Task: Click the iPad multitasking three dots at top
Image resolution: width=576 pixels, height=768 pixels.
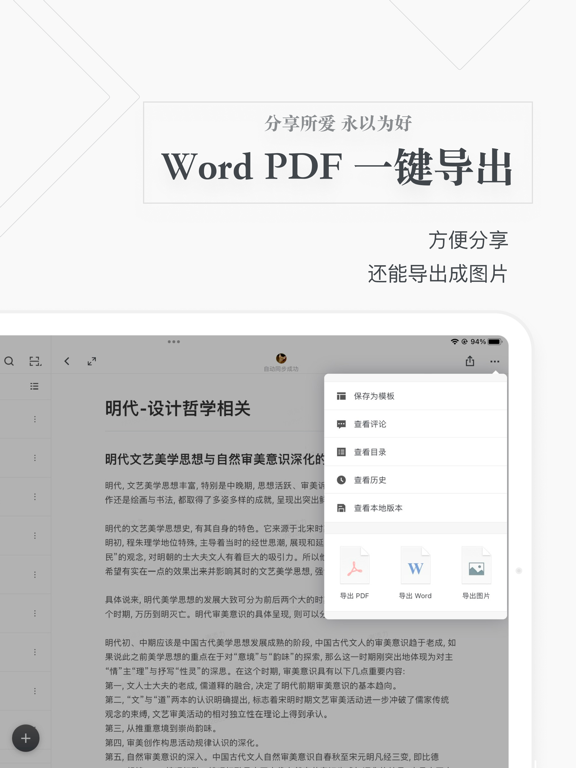Action: click(x=174, y=341)
